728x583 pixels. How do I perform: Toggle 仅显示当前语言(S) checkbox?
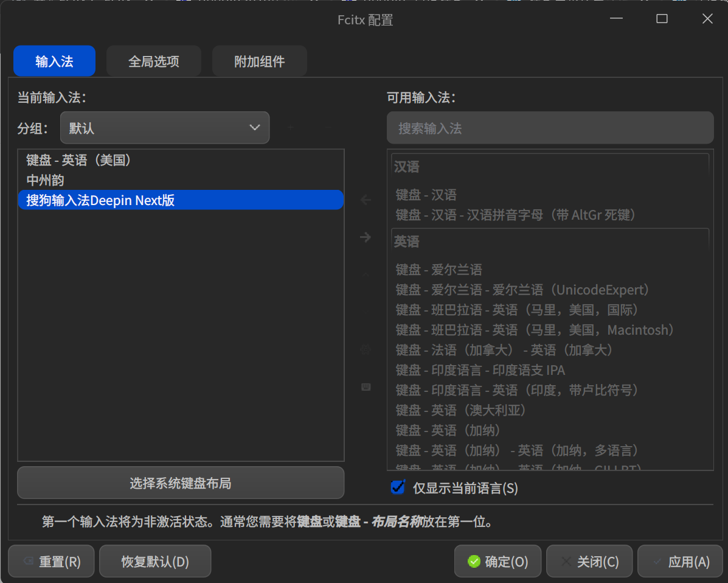pyautogui.click(x=398, y=488)
